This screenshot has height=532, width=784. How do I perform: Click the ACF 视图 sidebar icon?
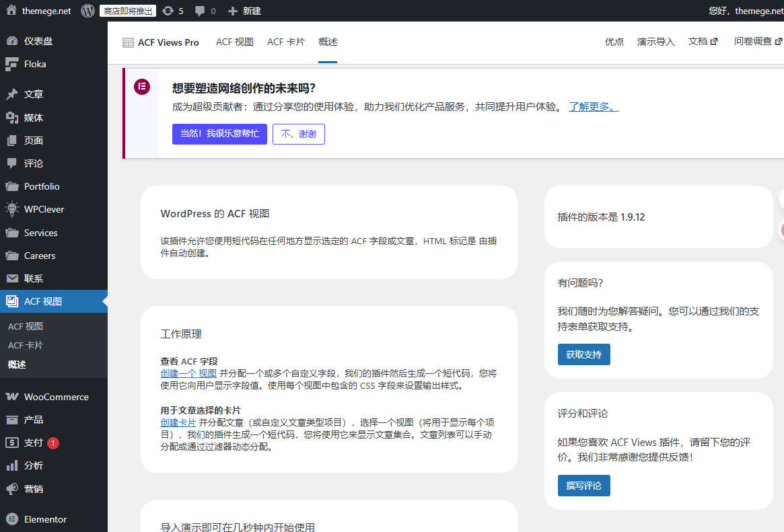[x=12, y=301]
